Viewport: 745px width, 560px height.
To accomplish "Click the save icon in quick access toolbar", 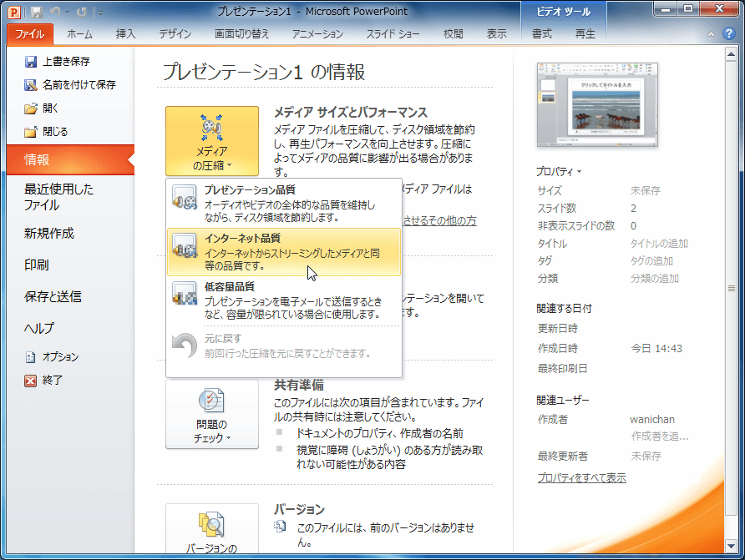I will pyautogui.click(x=37, y=12).
